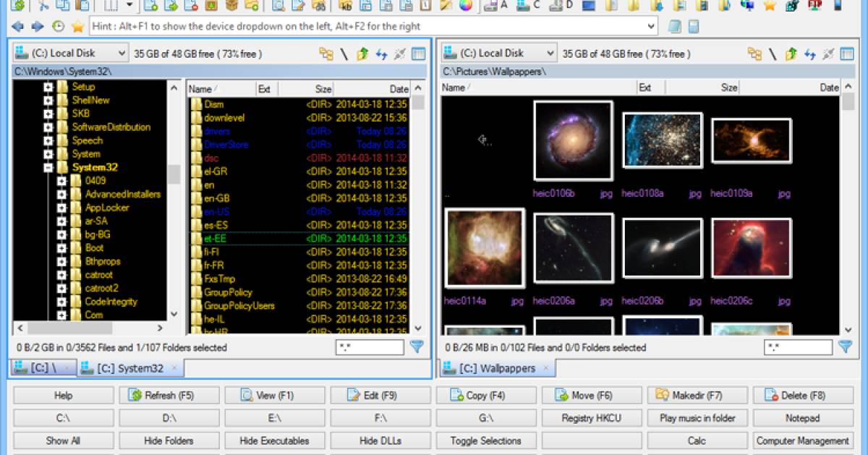Screen dimensions: 868x455
Task: Collapse the System32 tree node
Action: click(48, 168)
